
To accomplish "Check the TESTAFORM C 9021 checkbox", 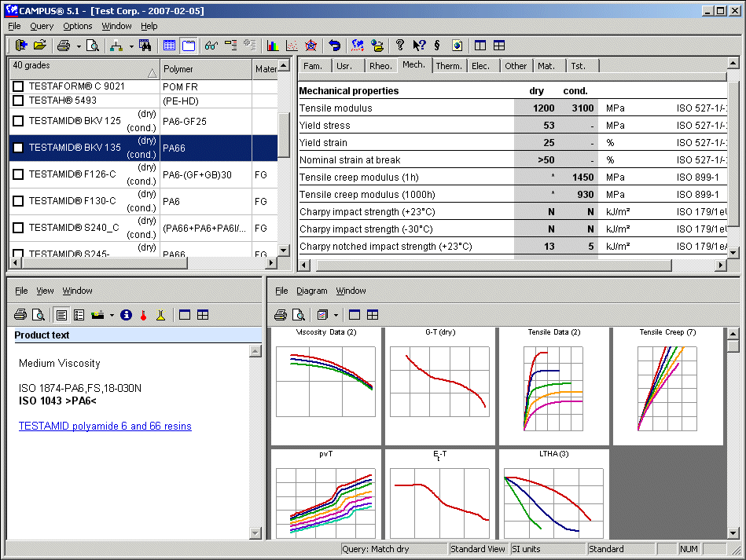I will coord(18,86).
